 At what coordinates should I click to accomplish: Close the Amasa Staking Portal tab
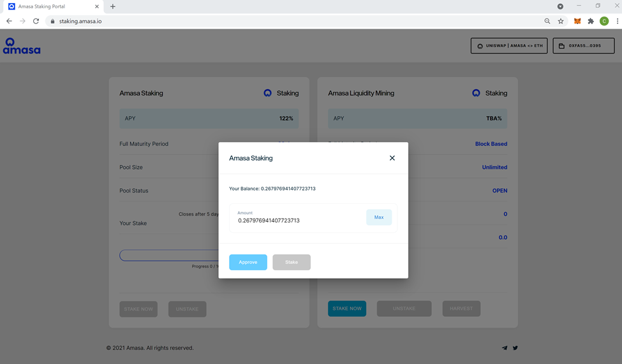pyautogui.click(x=97, y=6)
